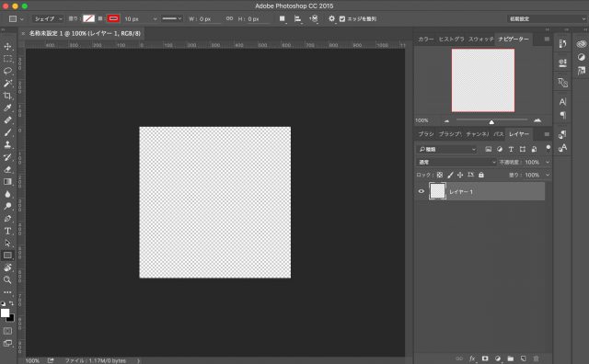
Task: Click the Navigator zoom out icon
Action: [x=446, y=120]
